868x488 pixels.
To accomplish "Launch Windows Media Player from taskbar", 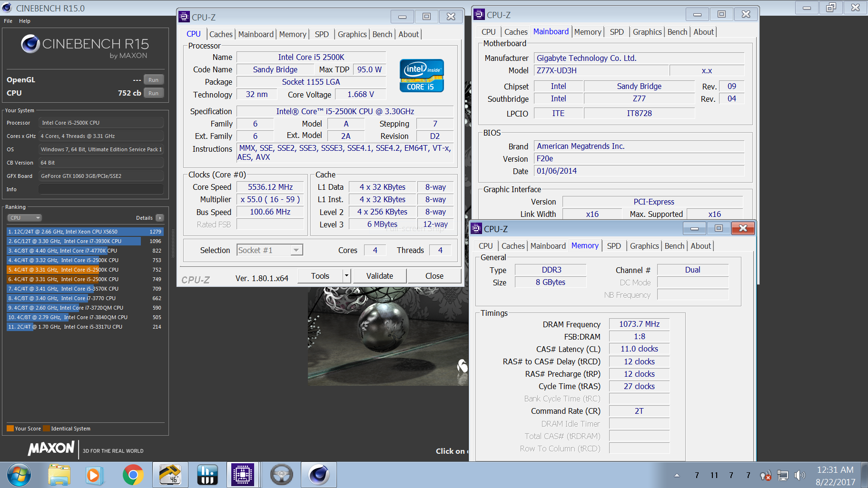I will coord(95,475).
